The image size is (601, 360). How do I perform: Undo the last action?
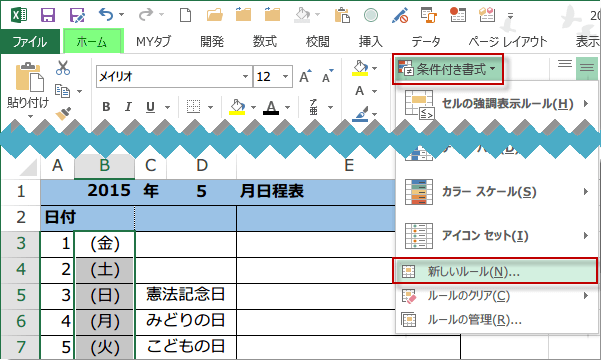point(106,15)
